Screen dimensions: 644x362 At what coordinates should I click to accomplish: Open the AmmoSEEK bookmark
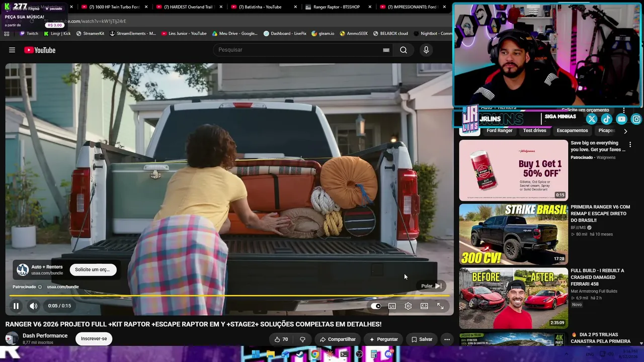pos(354,34)
